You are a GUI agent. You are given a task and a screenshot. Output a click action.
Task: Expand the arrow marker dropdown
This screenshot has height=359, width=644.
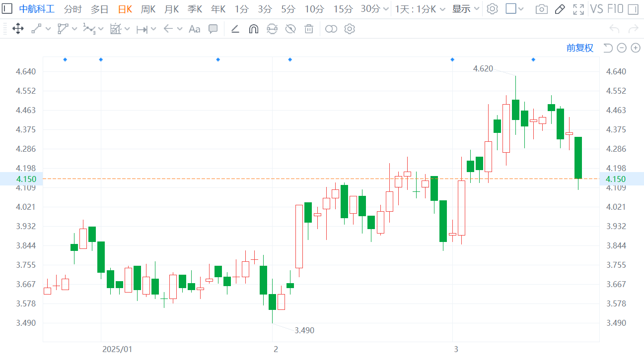[179, 29]
